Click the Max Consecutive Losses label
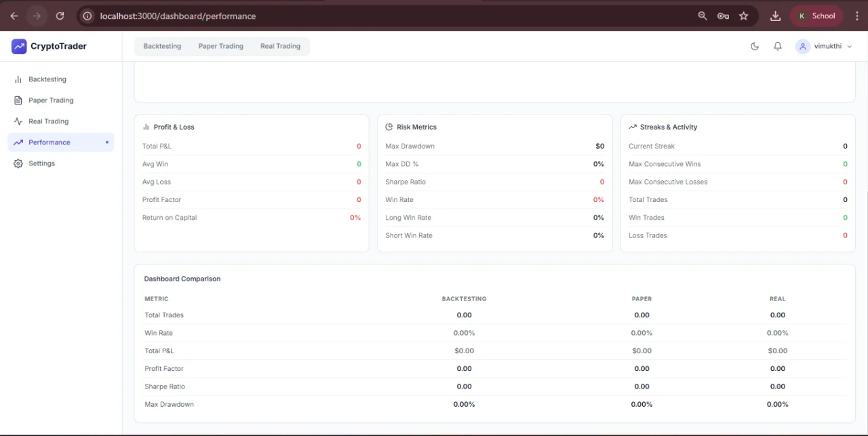Viewport: 868px width, 436px height. click(x=668, y=182)
